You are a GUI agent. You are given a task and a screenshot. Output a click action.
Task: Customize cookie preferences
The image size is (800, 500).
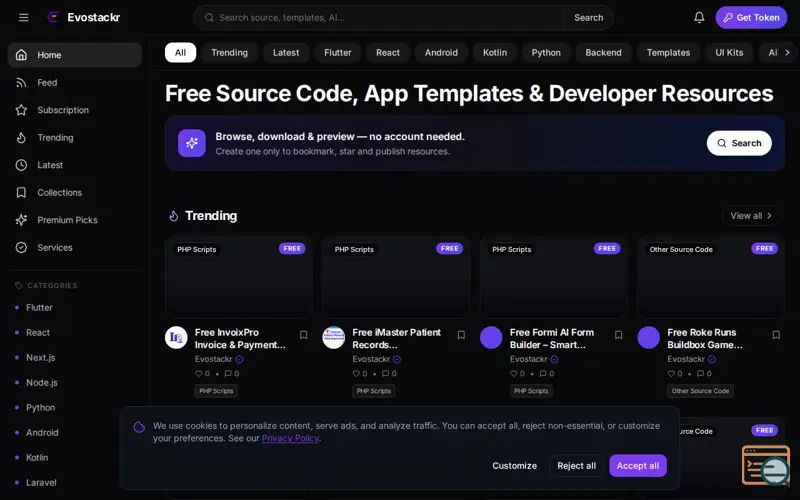[x=514, y=466]
